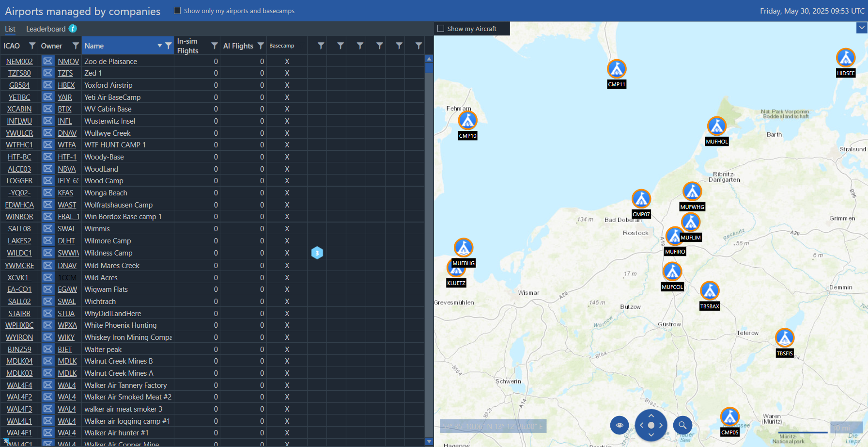
Task: Send message to Yeti Air BaseCamp owner
Action: click(47, 97)
